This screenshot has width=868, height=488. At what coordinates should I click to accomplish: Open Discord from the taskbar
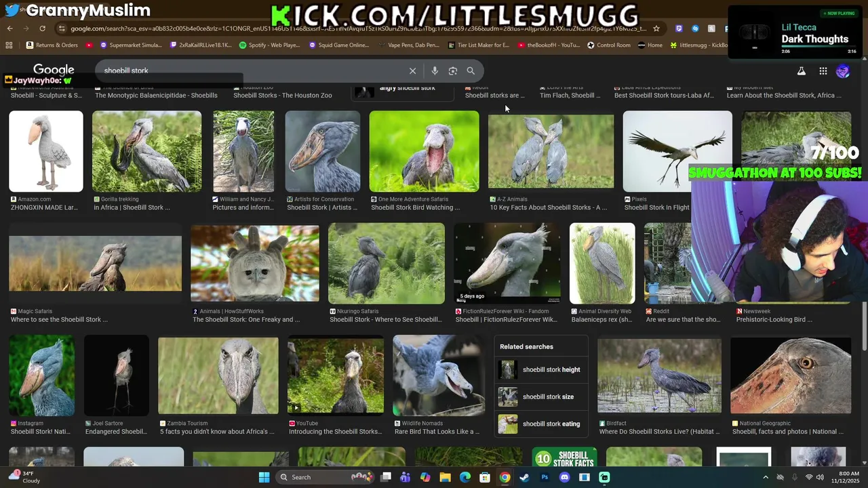pyautogui.click(x=564, y=477)
